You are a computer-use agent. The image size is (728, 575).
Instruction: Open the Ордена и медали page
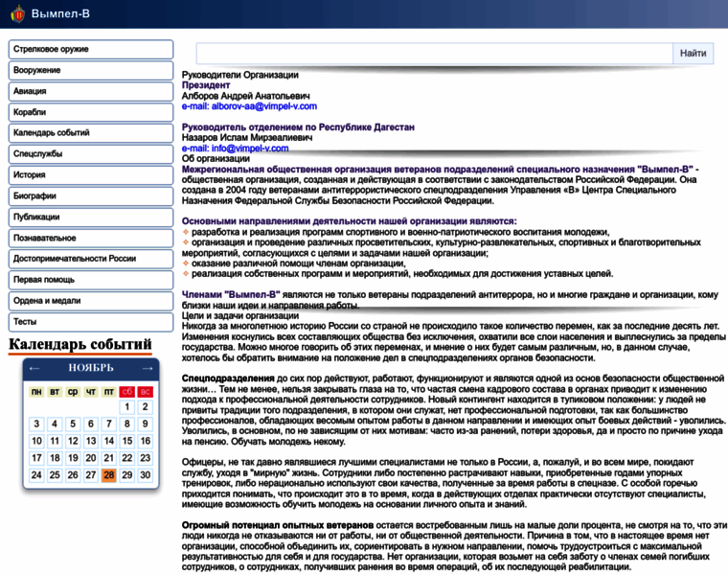click(x=91, y=301)
